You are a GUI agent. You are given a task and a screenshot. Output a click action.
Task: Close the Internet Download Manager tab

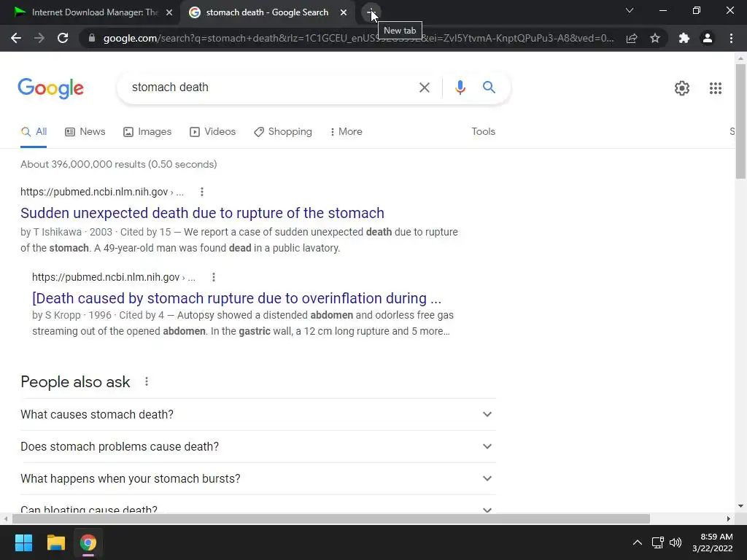click(x=169, y=13)
